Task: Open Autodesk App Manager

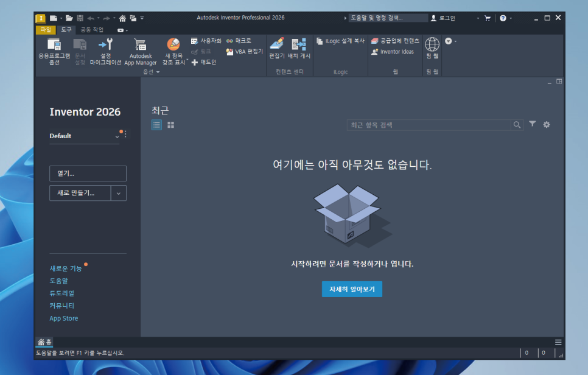Action: coord(140,52)
